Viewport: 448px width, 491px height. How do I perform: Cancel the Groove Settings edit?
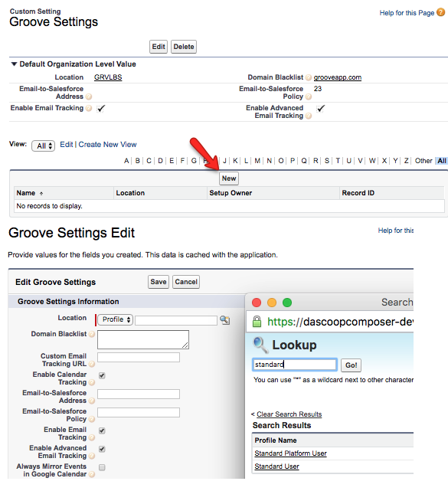(x=186, y=282)
